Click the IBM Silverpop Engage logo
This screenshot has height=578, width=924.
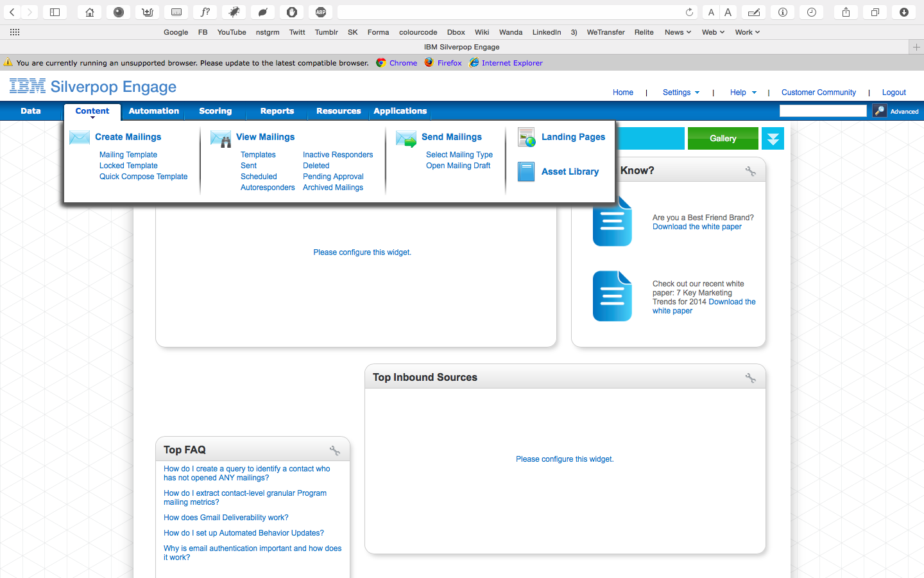93,87
